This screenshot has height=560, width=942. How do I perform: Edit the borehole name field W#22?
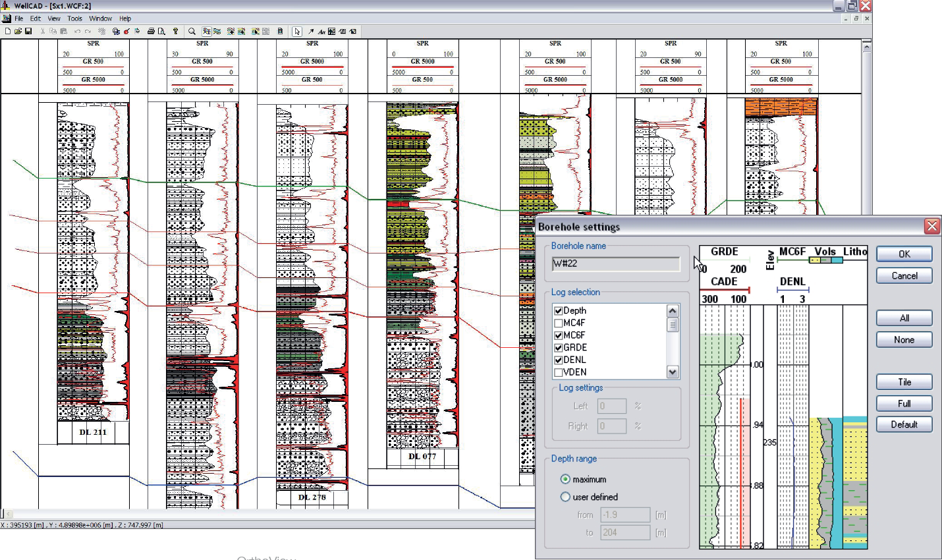click(615, 264)
